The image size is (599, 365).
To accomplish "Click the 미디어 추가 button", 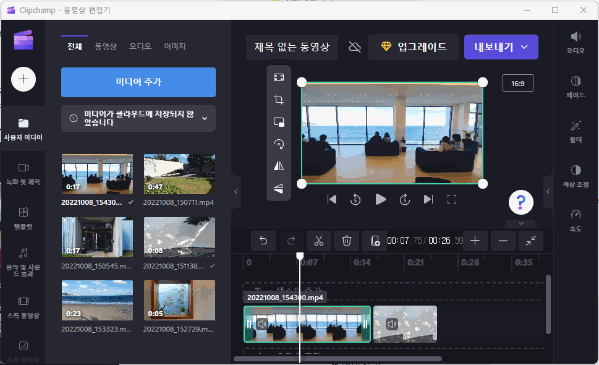I will pos(138,82).
